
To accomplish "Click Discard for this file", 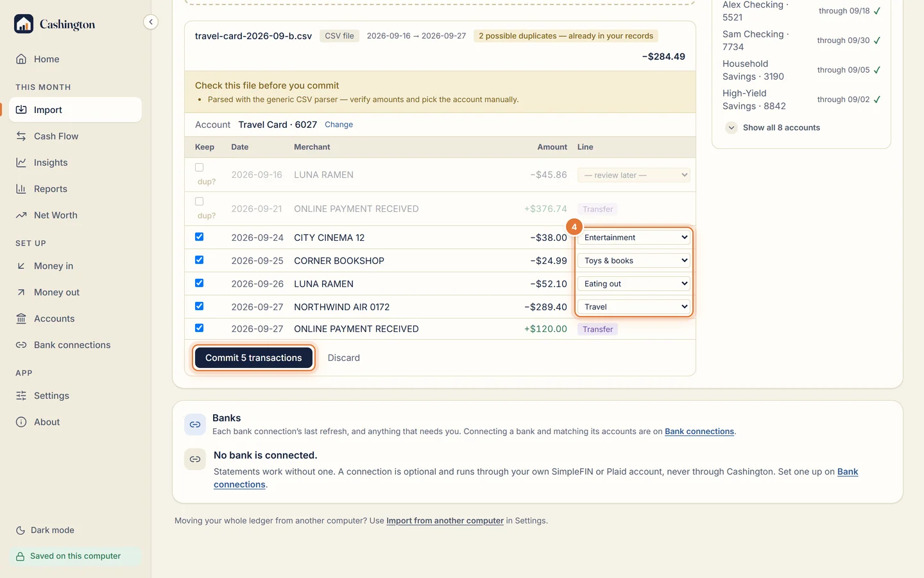I will (344, 358).
